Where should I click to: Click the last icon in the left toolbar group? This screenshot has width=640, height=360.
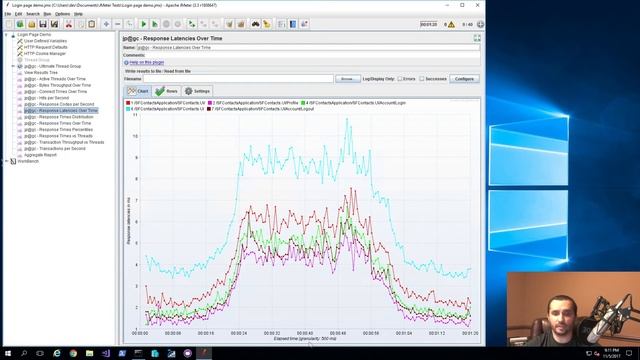pyautogui.click(x=304, y=24)
